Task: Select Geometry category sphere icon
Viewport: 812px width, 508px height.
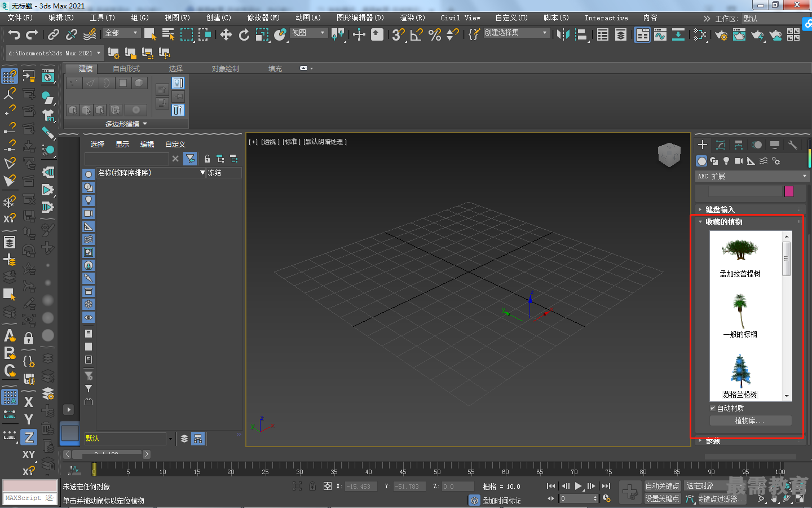Action: tap(701, 161)
